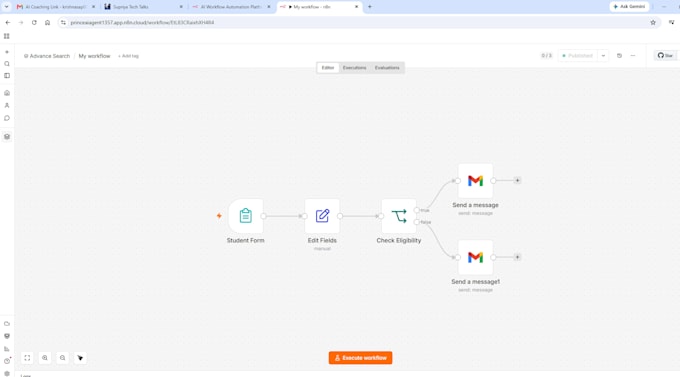Click the Ask Gemini button
The width and height of the screenshot is (680, 377).
629,7
